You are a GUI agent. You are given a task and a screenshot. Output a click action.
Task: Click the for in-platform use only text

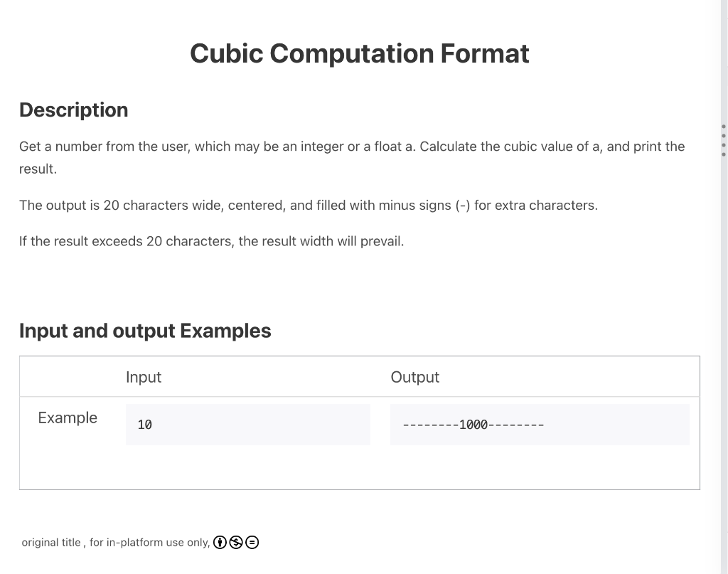coord(149,543)
